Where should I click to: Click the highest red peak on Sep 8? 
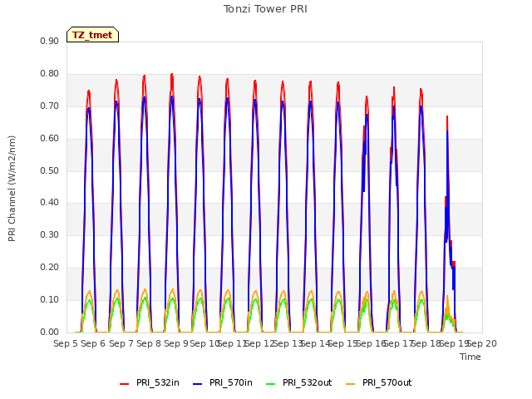[172, 74]
